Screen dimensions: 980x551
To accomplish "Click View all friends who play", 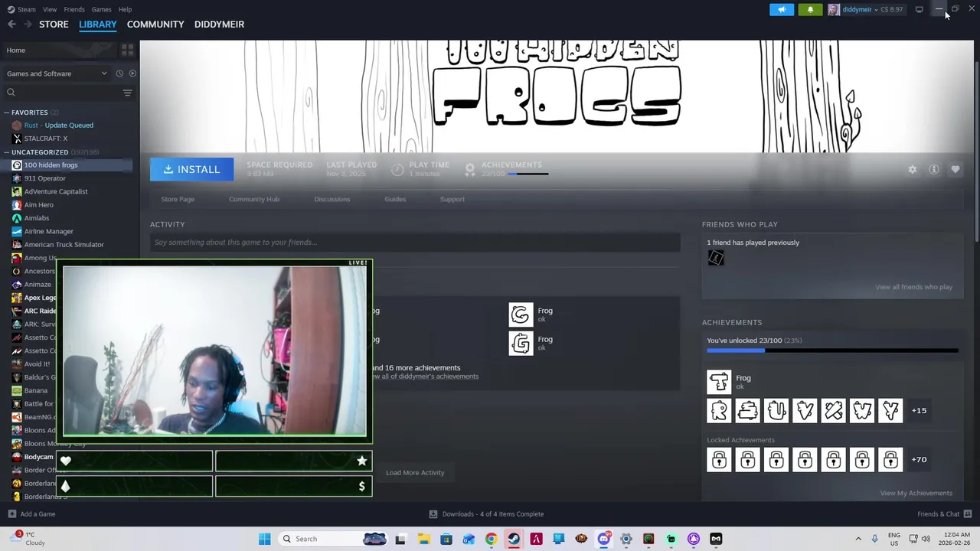I will point(913,287).
